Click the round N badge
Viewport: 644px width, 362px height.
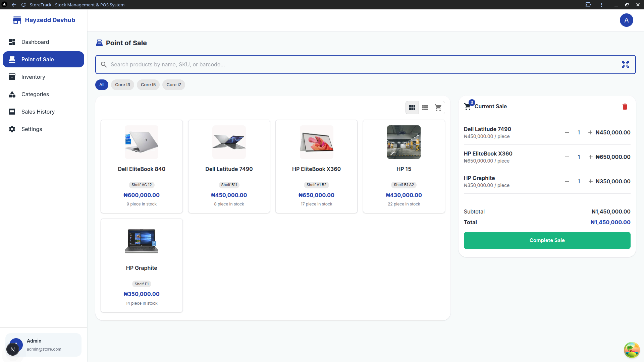pos(12,349)
